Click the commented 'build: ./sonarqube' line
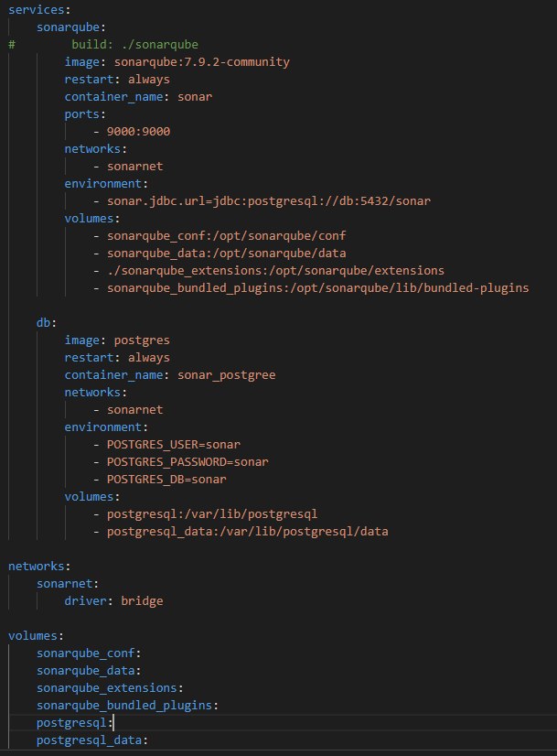 (x=135, y=44)
